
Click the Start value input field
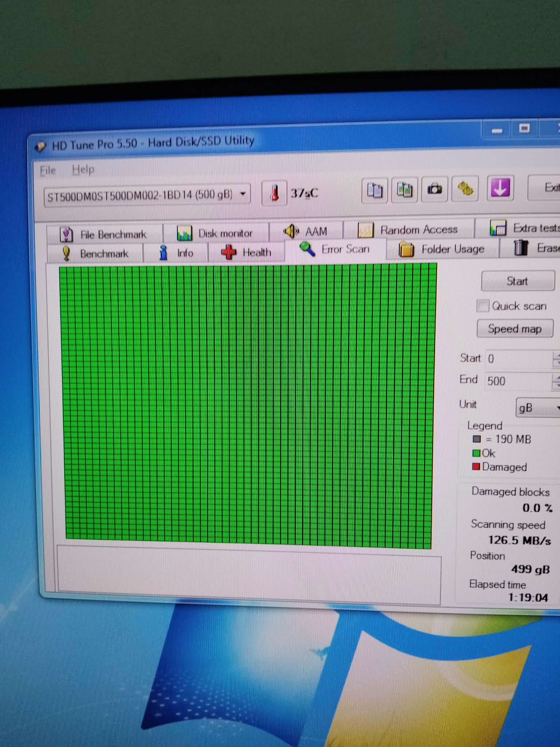(518, 359)
